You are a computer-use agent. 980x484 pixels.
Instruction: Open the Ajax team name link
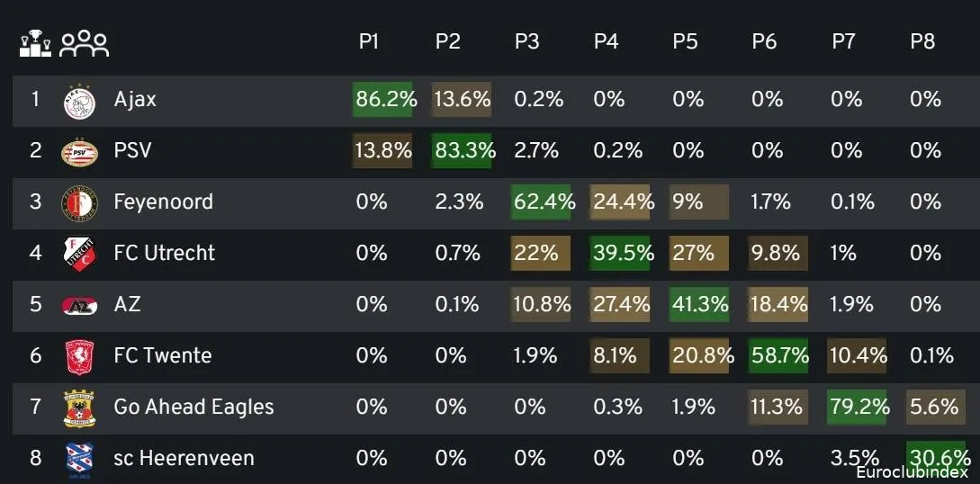coord(135,100)
